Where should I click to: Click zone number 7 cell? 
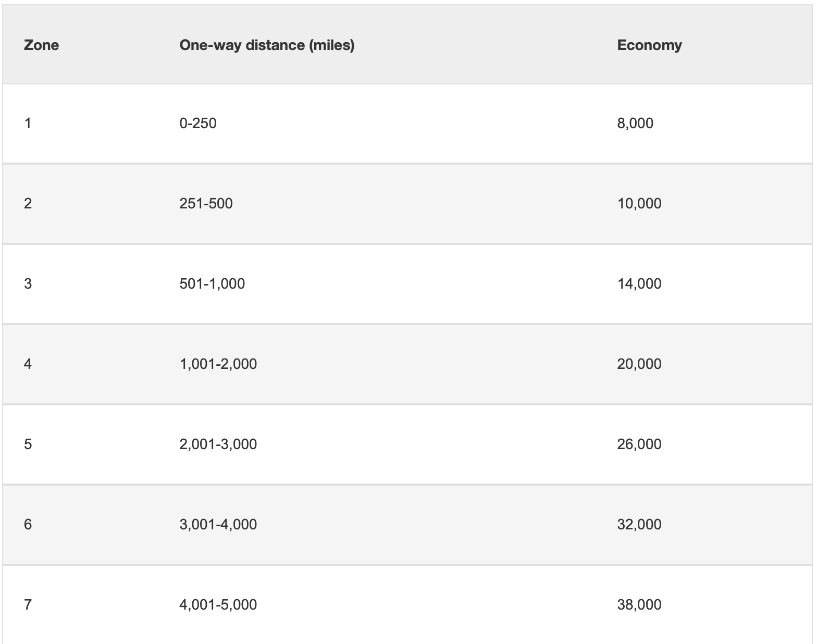pyautogui.click(x=28, y=605)
